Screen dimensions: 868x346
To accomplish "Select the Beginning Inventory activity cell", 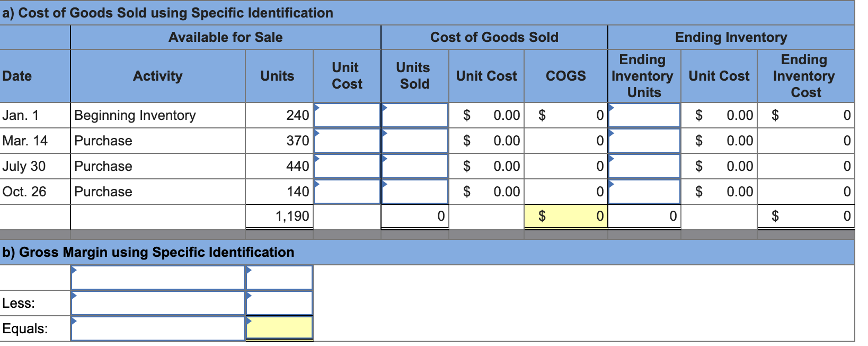I will pos(158,115).
